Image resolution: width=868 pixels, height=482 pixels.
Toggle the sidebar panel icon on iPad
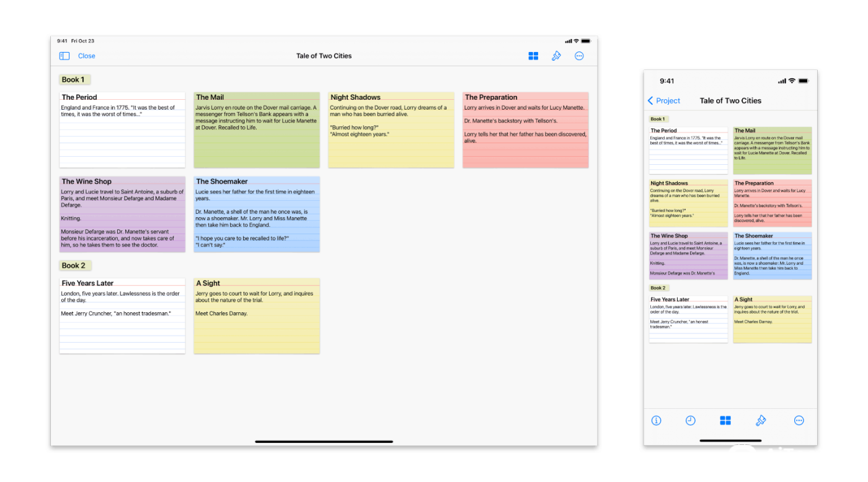(64, 56)
